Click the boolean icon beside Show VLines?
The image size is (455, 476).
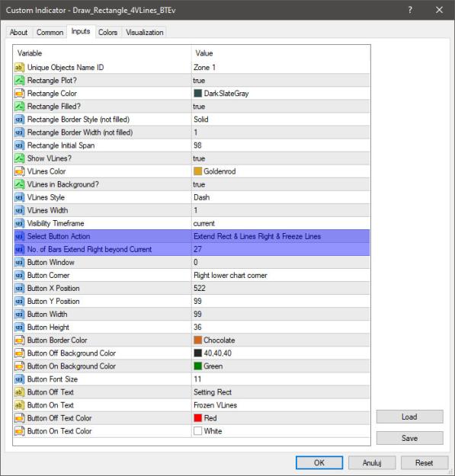click(x=19, y=158)
